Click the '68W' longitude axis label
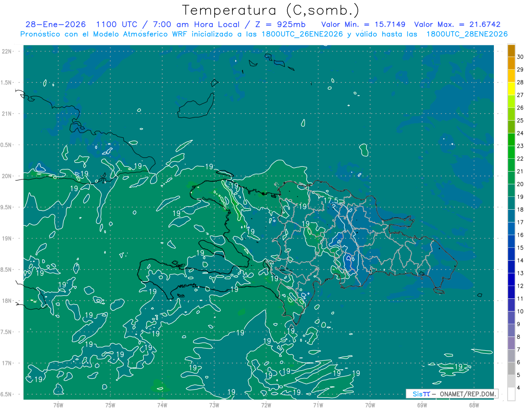The height and width of the screenshot is (411, 532). coord(474,404)
